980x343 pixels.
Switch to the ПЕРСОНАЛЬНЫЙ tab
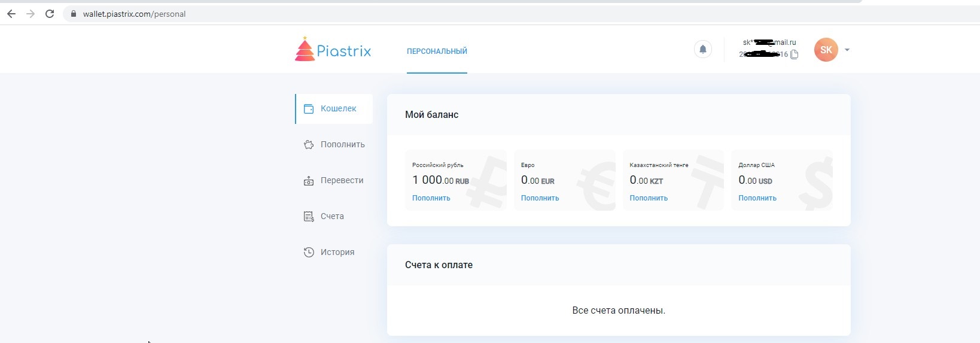pos(437,51)
